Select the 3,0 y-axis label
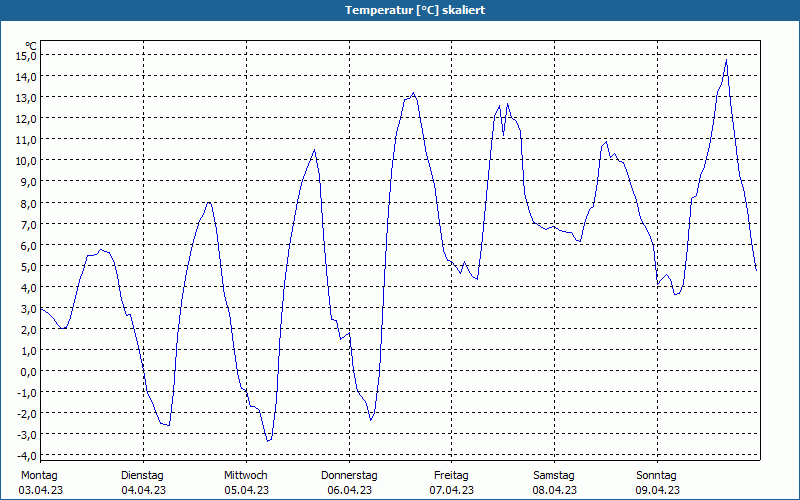The width and height of the screenshot is (800, 500). (x=30, y=309)
